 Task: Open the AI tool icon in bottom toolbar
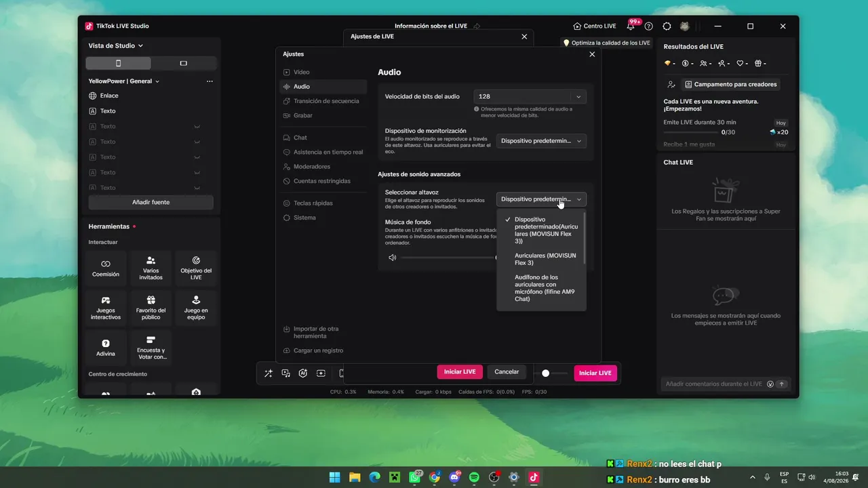coord(303,373)
